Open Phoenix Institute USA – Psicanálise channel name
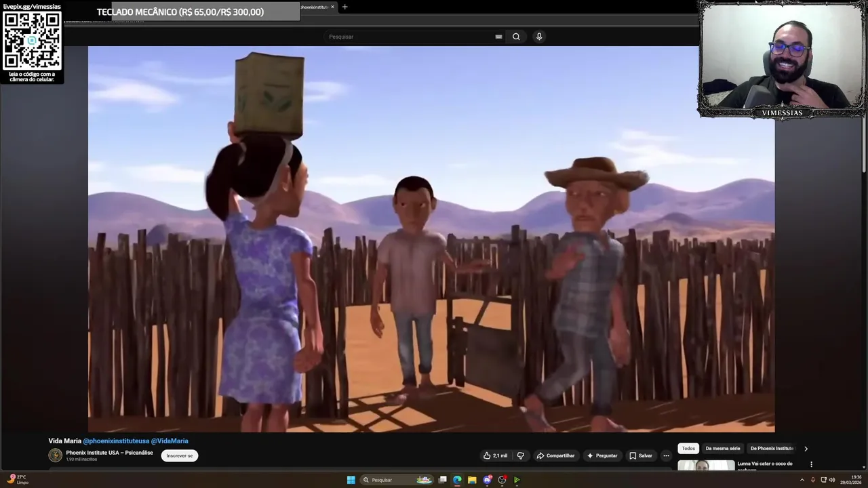Image resolution: width=868 pixels, height=488 pixels. tap(109, 453)
